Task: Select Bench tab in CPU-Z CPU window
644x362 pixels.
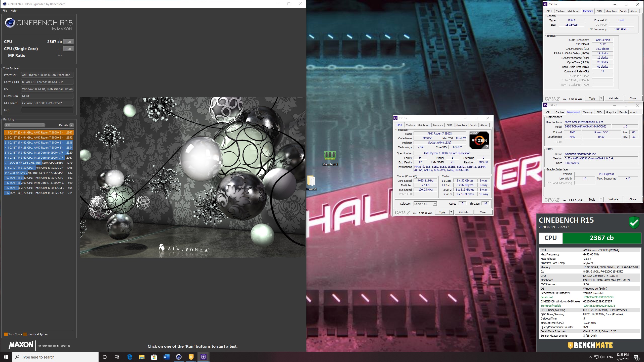Action: pyautogui.click(x=473, y=125)
